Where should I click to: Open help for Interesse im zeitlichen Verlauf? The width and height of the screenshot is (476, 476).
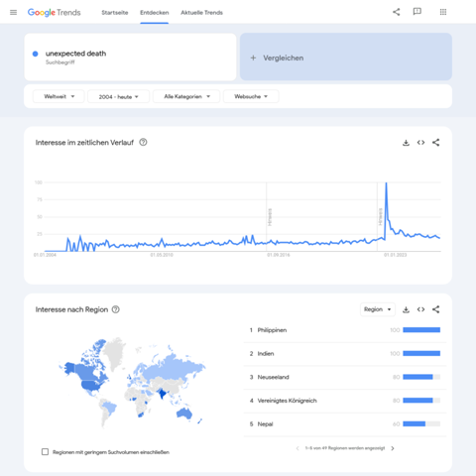[x=143, y=142]
